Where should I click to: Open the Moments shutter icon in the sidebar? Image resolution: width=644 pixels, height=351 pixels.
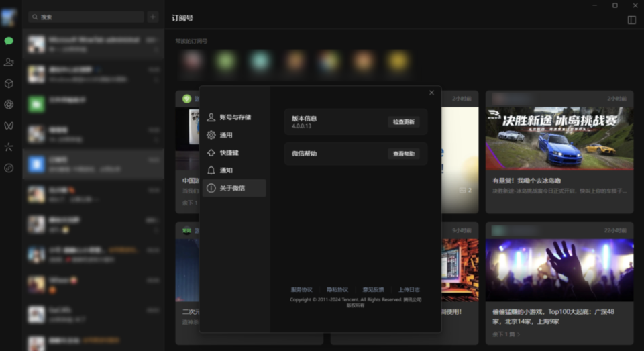(9, 105)
